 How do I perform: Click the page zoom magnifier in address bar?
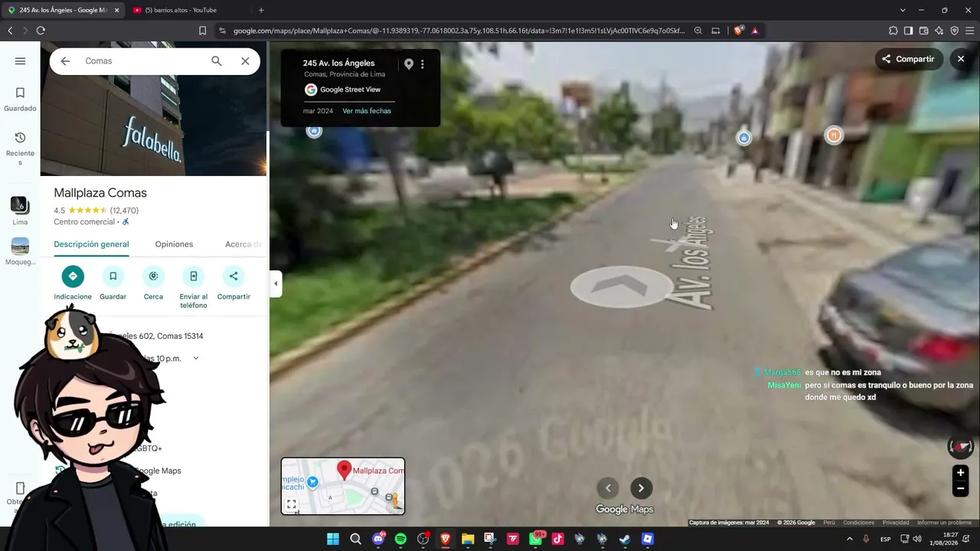tap(698, 31)
